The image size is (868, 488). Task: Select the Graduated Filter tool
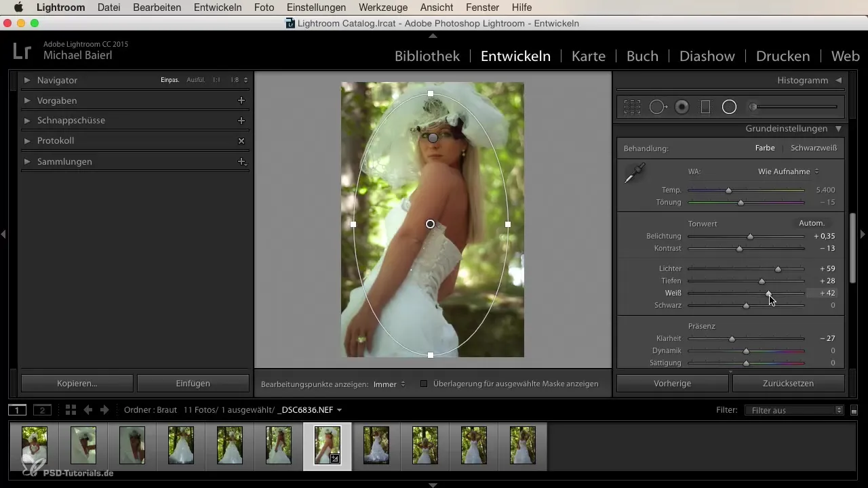coord(705,107)
